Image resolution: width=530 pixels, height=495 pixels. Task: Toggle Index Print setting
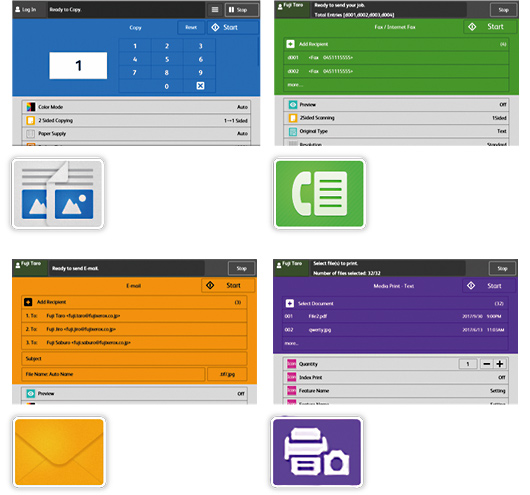(395, 377)
